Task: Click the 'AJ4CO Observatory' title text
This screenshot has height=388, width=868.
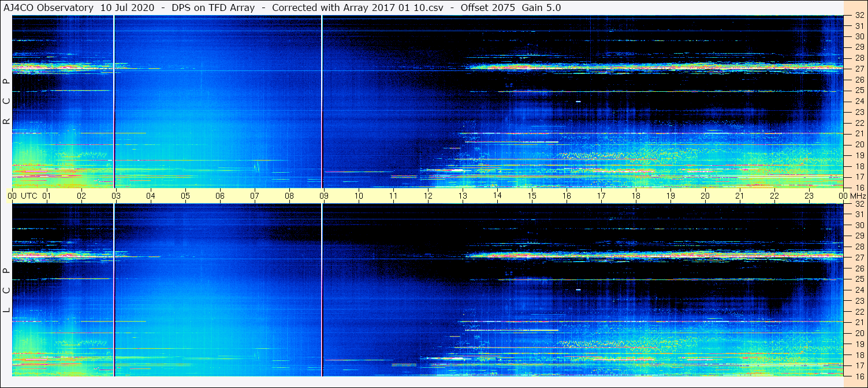Action: pyautogui.click(x=50, y=8)
